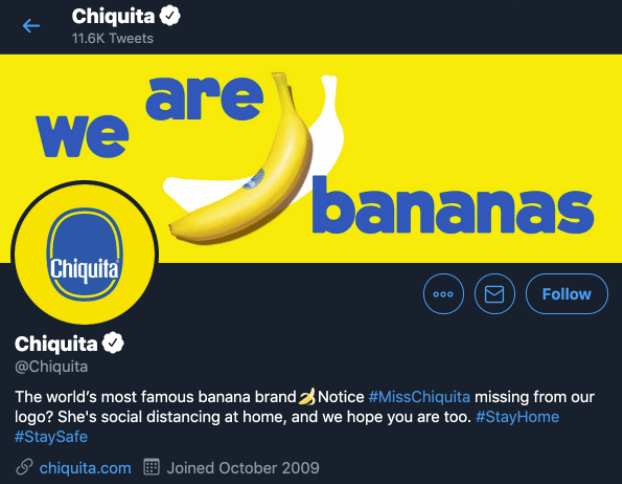This screenshot has height=484, width=622.
Task: Click the verified badge beside the profile name
Action: (115, 344)
